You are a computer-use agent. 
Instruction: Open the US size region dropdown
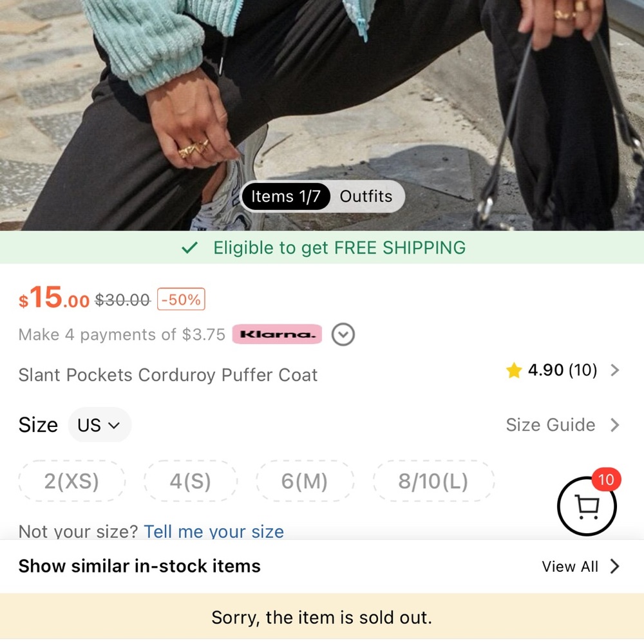(99, 425)
